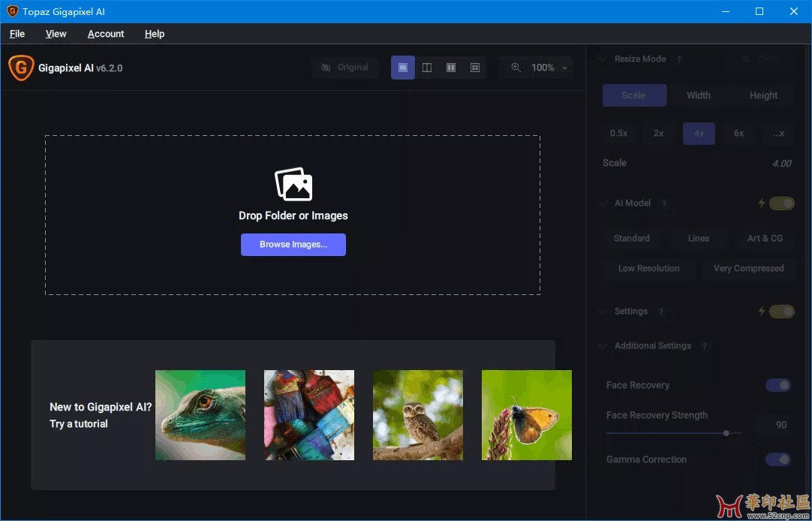Viewport: 812px width, 521px height.
Task: Click the zoom magnifier icon
Action: click(x=516, y=68)
